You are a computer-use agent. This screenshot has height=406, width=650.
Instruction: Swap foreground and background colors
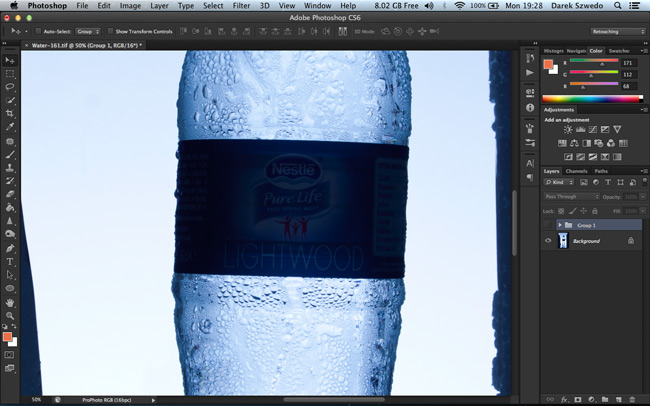tap(14, 327)
